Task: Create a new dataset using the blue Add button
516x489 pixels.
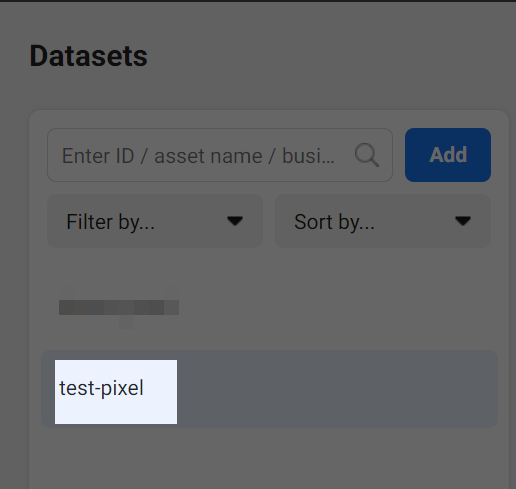Action: (448, 155)
